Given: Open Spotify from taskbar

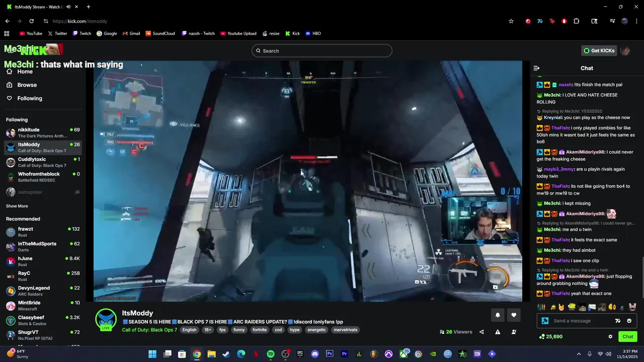Looking at the screenshot, I should [x=271, y=354].
